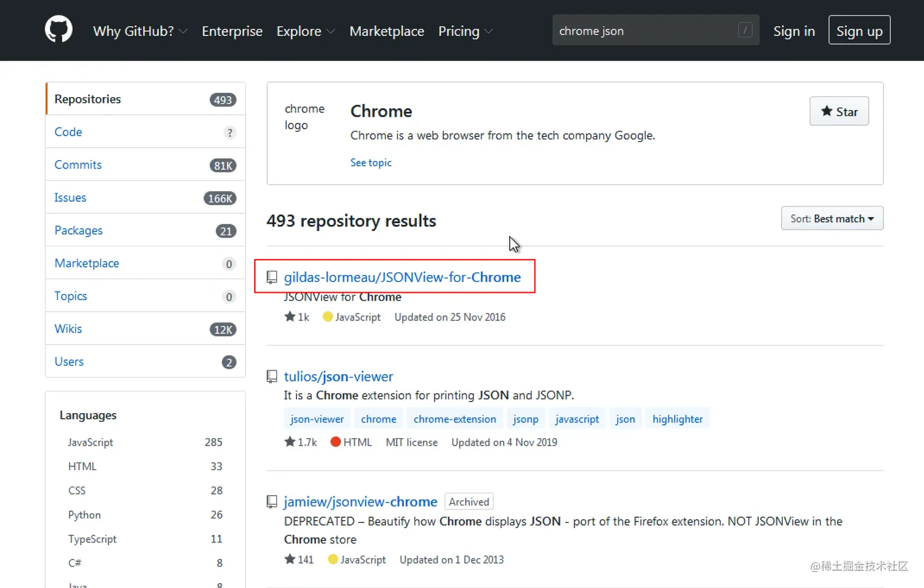Click the 'Updated on 4 Nov 2019' text
The image size is (924, 588).
pyautogui.click(x=504, y=442)
